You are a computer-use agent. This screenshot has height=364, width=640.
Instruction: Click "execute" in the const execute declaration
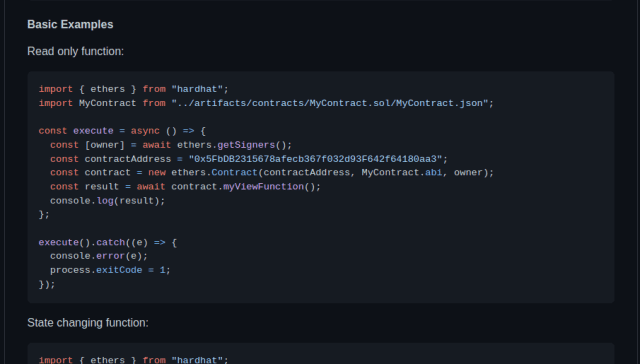[x=93, y=131]
